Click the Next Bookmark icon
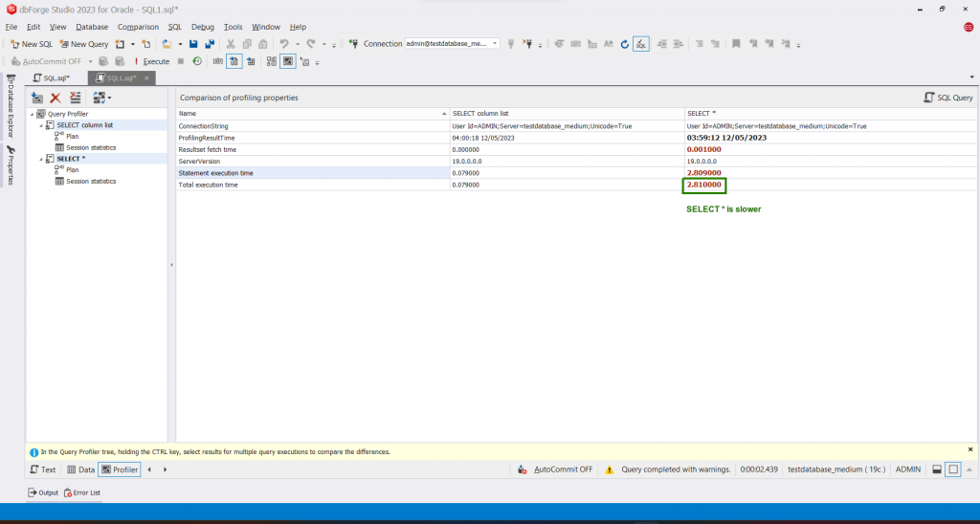 [770, 44]
